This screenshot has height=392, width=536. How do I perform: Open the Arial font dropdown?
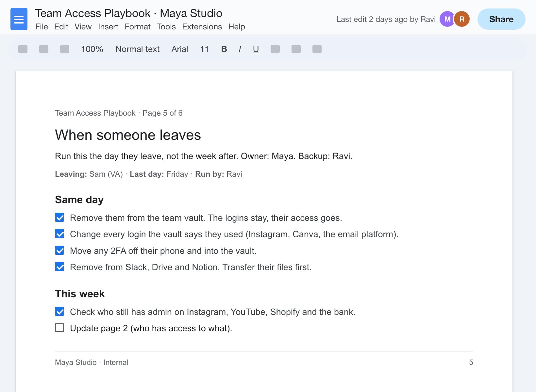[180, 49]
